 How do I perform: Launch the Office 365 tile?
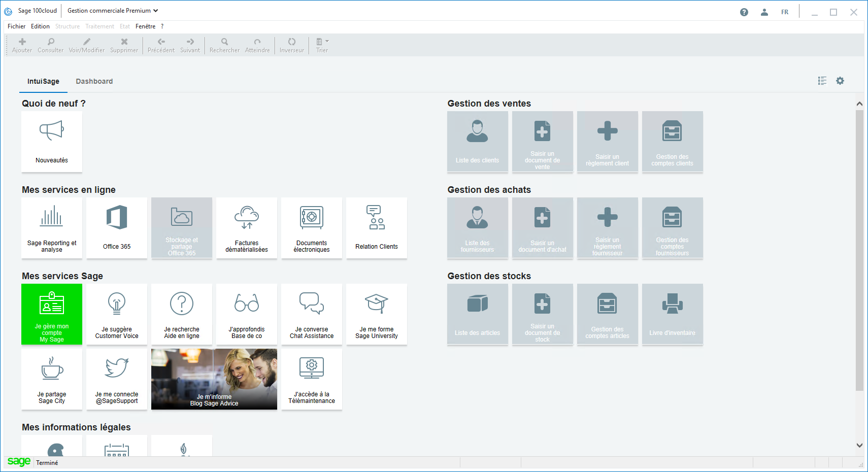pyautogui.click(x=117, y=228)
